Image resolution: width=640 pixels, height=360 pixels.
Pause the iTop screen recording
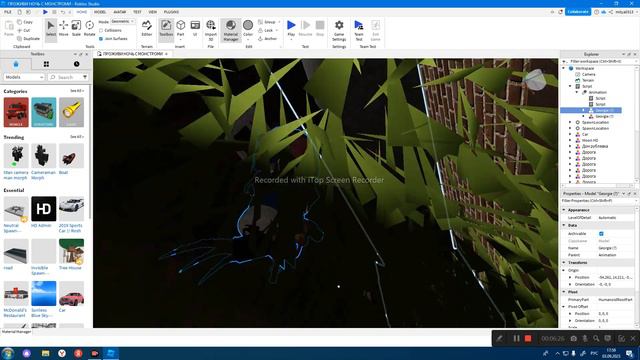coord(516,338)
